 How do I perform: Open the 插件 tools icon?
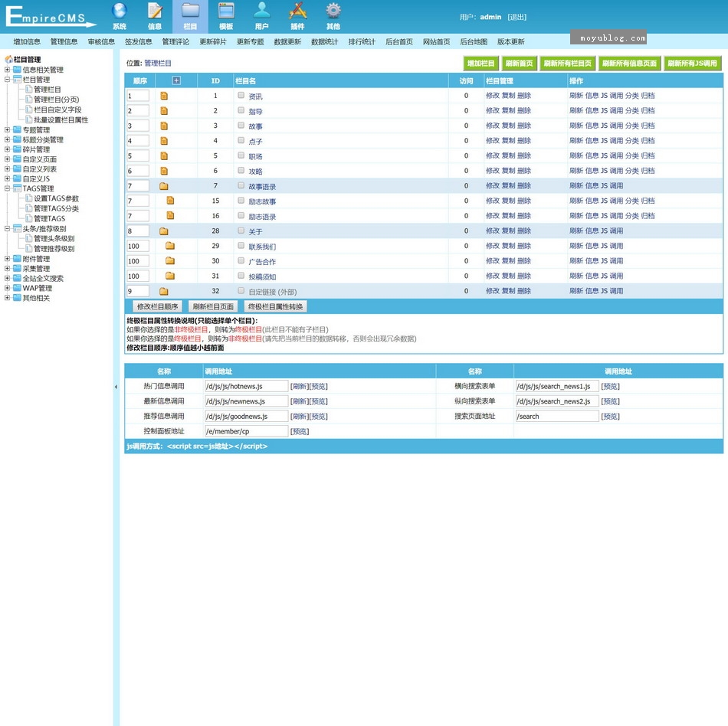click(x=297, y=11)
